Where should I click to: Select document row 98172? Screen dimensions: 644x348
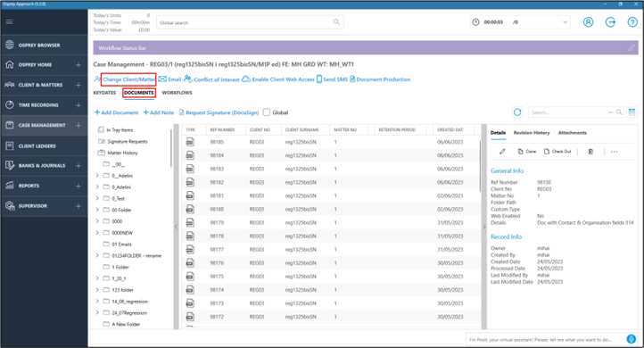(331, 317)
